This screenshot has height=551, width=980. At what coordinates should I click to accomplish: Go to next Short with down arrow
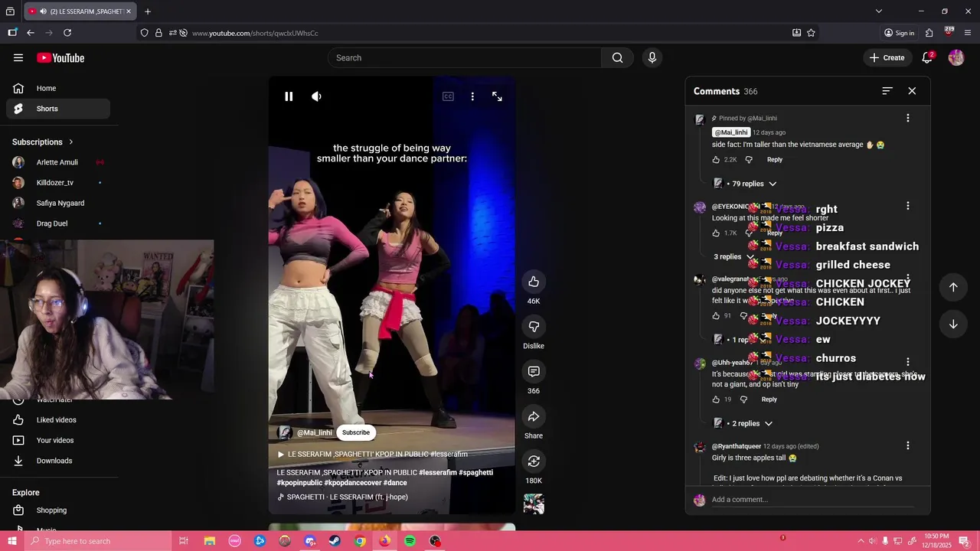[953, 324]
